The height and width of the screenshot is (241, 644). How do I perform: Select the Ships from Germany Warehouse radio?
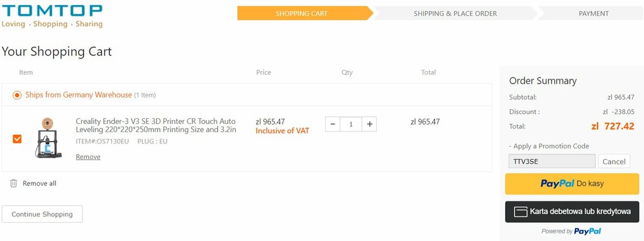(17, 96)
